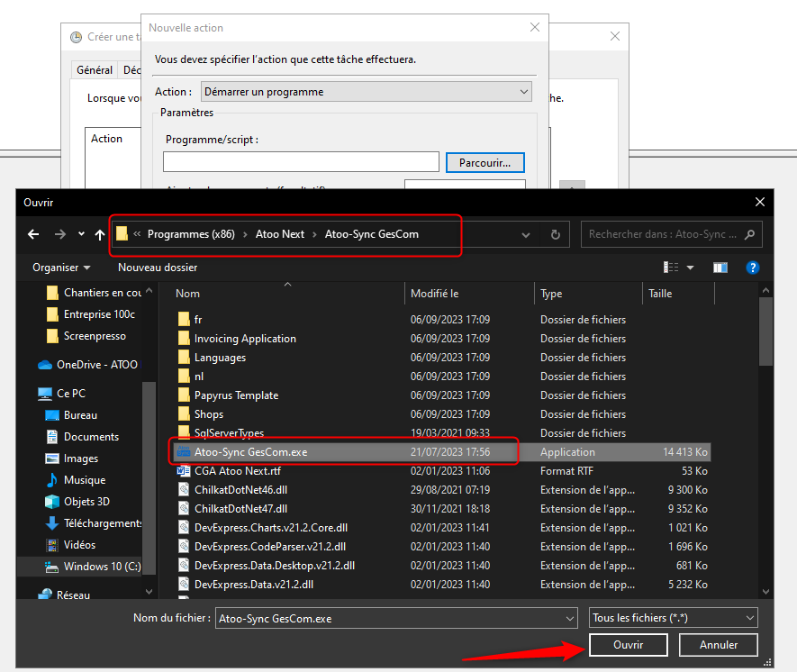Sort files by Nom column
The height and width of the screenshot is (672, 797).
click(187, 294)
